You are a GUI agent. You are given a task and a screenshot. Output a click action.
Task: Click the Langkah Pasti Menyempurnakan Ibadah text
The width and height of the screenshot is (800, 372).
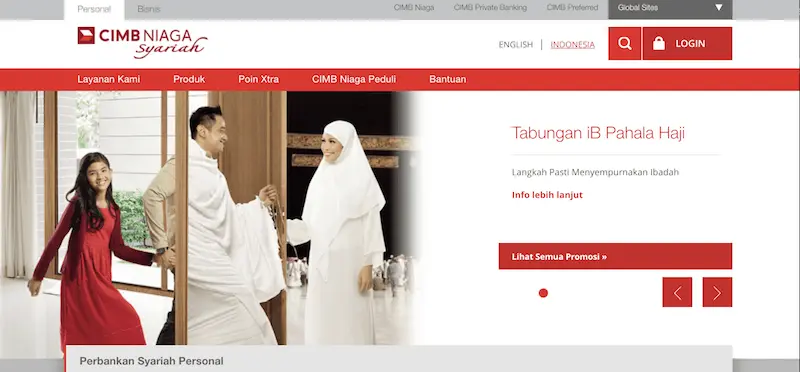[x=595, y=172]
